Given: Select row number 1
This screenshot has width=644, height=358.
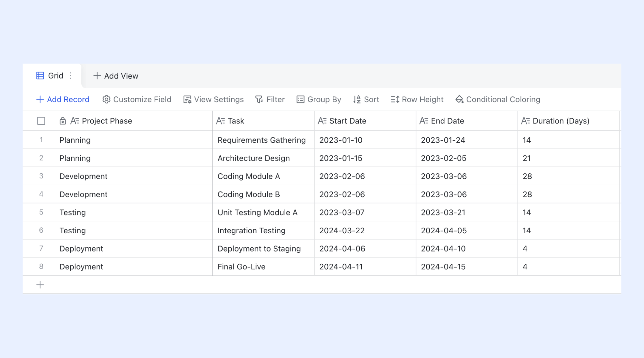Looking at the screenshot, I should pos(41,140).
